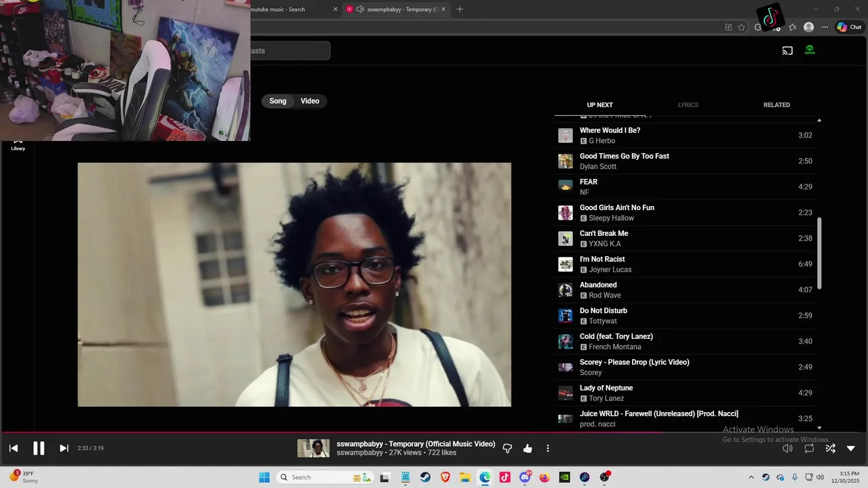
Task: Play Good Times Go By Too Fast
Action: (685, 161)
